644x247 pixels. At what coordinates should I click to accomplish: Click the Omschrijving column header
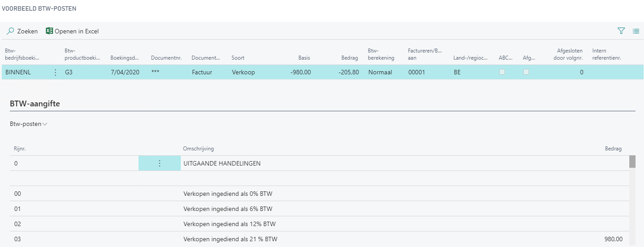pos(198,149)
